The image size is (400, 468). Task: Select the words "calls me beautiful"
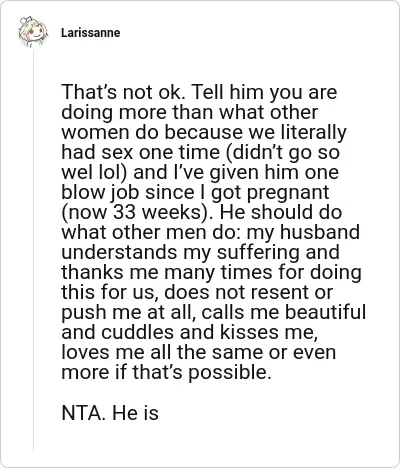(x=284, y=312)
